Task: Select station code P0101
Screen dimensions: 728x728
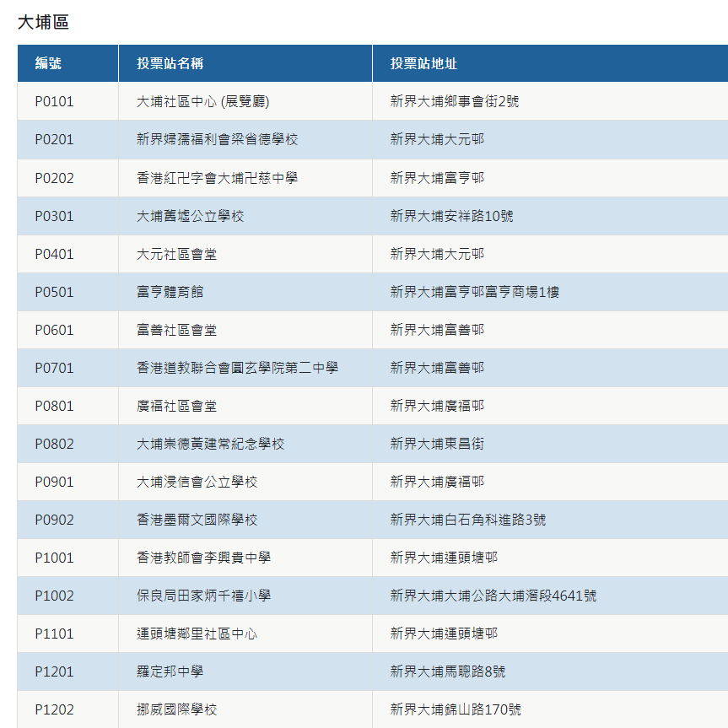Action: point(54,101)
